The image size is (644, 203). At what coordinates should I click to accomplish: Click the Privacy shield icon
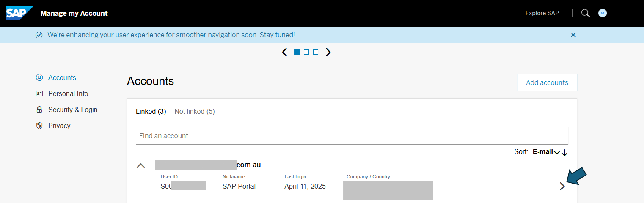(39, 126)
